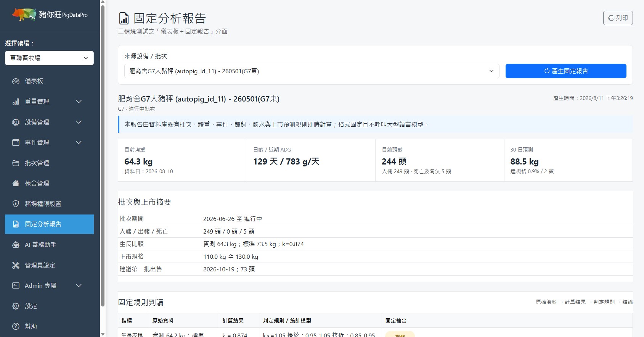Screen dimensions: 644x337
Task: Click the shield icon beside 豬場權限設置
Action: 16,204
